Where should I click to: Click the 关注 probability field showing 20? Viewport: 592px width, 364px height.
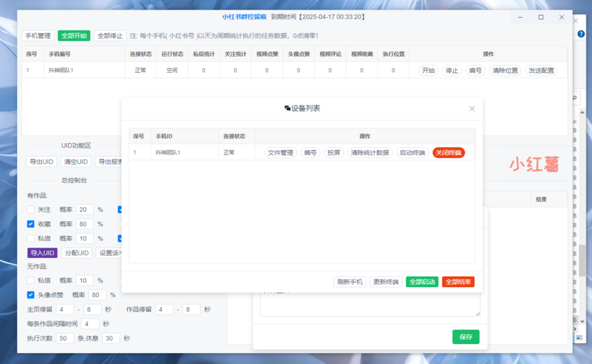pos(85,209)
